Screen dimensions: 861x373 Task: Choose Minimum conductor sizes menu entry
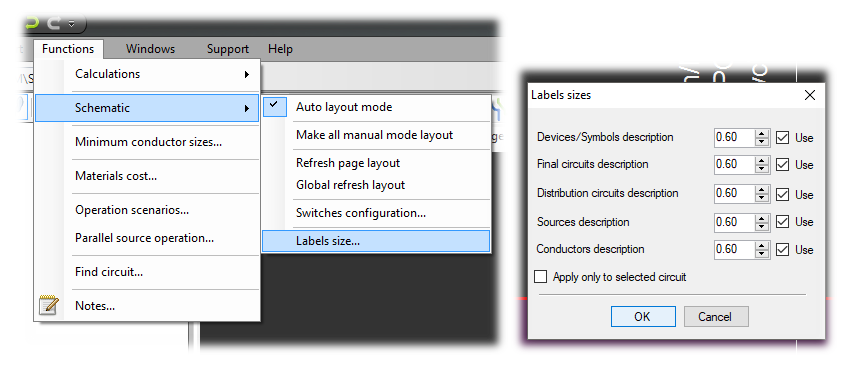click(147, 142)
